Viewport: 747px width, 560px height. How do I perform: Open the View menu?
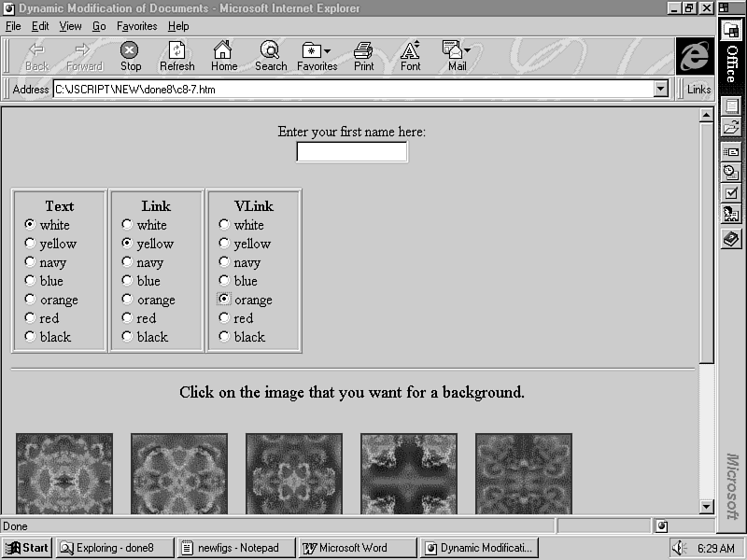(70, 26)
